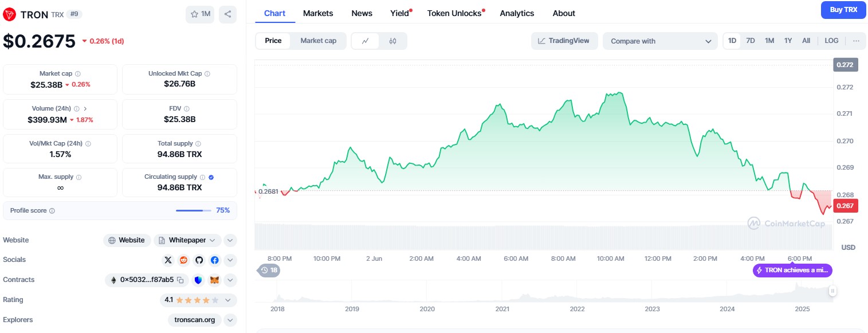Click the timeline range slider handle
The width and height of the screenshot is (868, 333).
click(832, 291)
